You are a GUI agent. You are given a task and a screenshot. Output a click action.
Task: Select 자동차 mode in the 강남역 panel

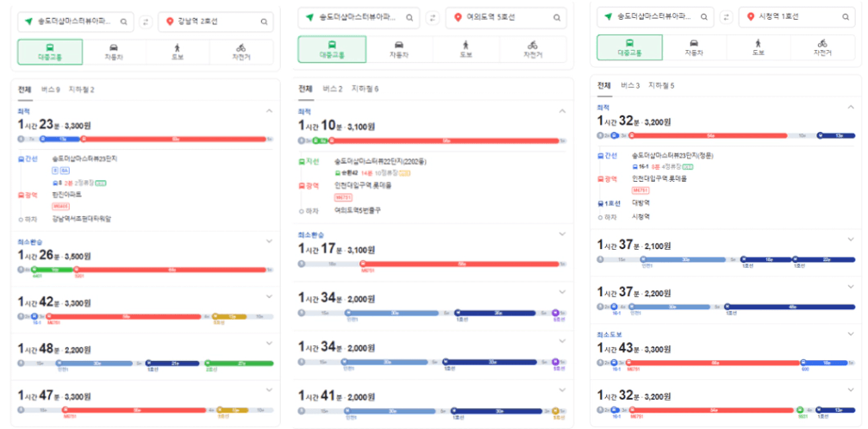tap(114, 52)
